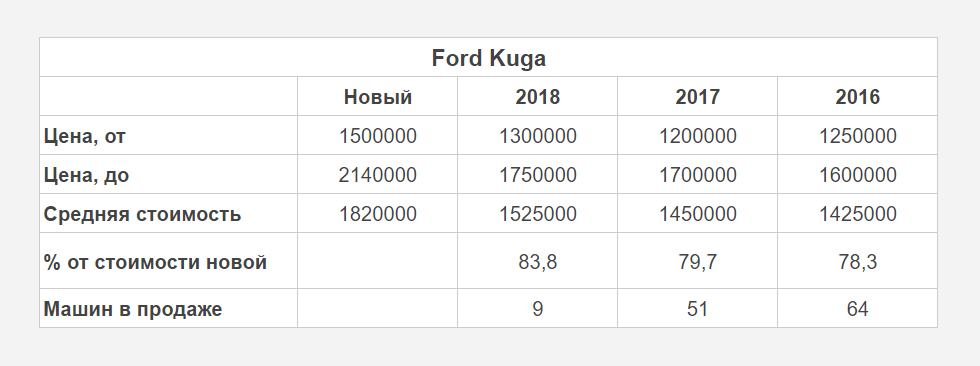
Task: Click the 83,8 percentage cell
Action: coord(538,262)
